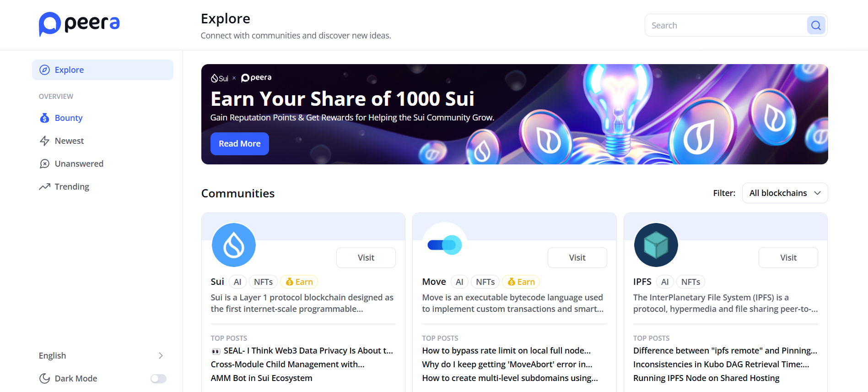The height and width of the screenshot is (392, 868).
Task: Click the NFTs tag on IPFS card
Action: point(690,282)
